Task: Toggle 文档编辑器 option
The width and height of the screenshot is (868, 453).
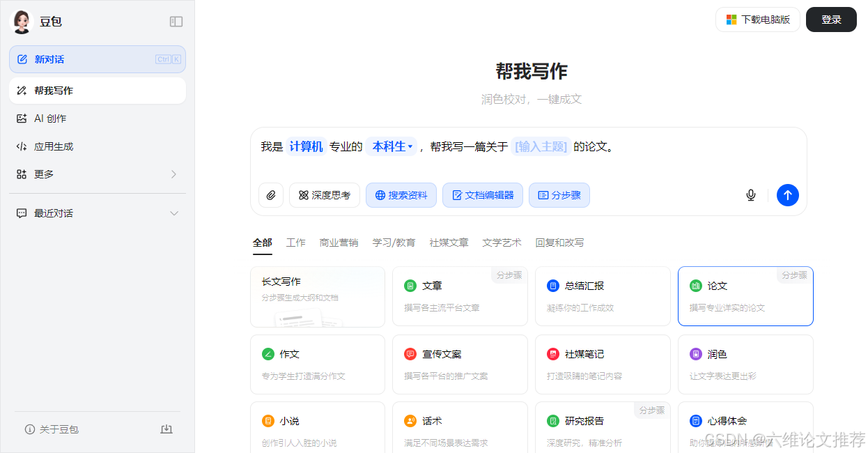Action: pos(483,195)
